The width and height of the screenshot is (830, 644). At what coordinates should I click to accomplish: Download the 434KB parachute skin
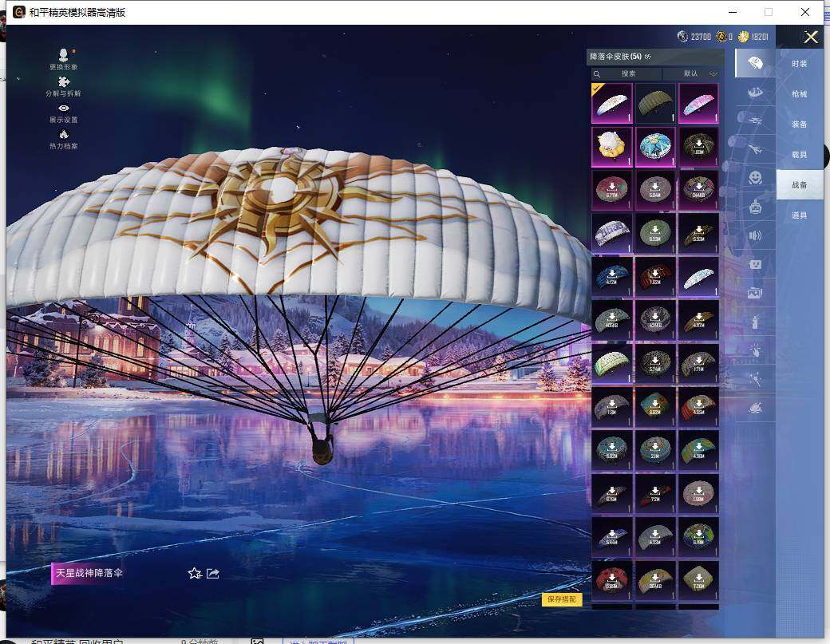(655, 320)
